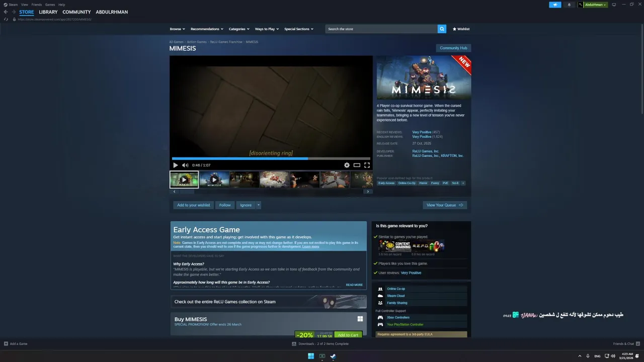This screenshot has height=362, width=644.
Task: Open the Downloads status bar entry
Action: click(320, 344)
